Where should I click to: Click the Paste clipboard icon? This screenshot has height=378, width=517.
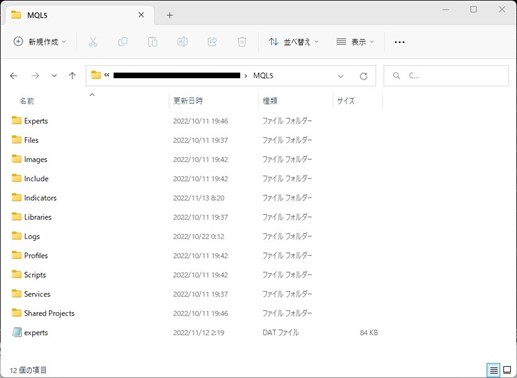pyautogui.click(x=153, y=42)
